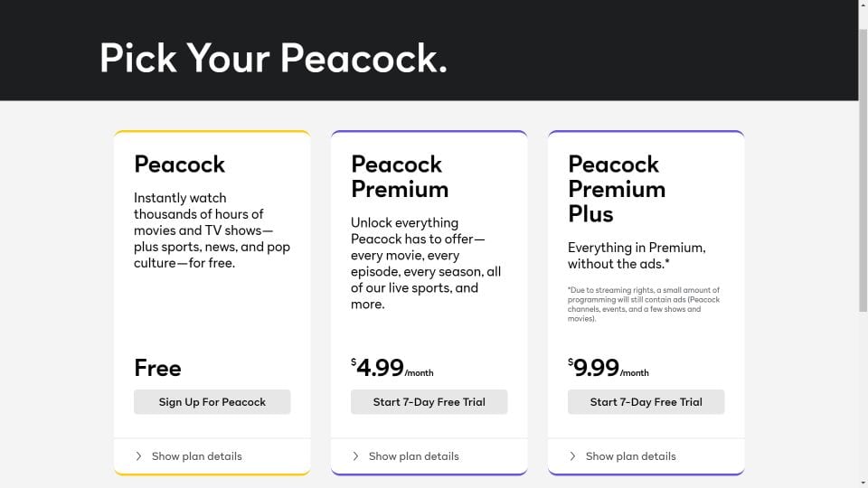Click the $4.99/month price label
868x488 pixels.
coord(392,368)
